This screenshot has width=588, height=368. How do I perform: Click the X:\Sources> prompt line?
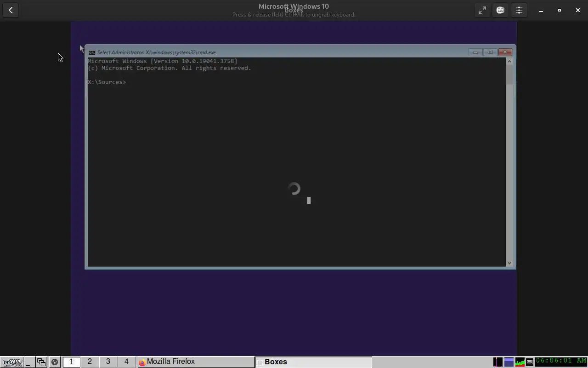tap(107, 82)
